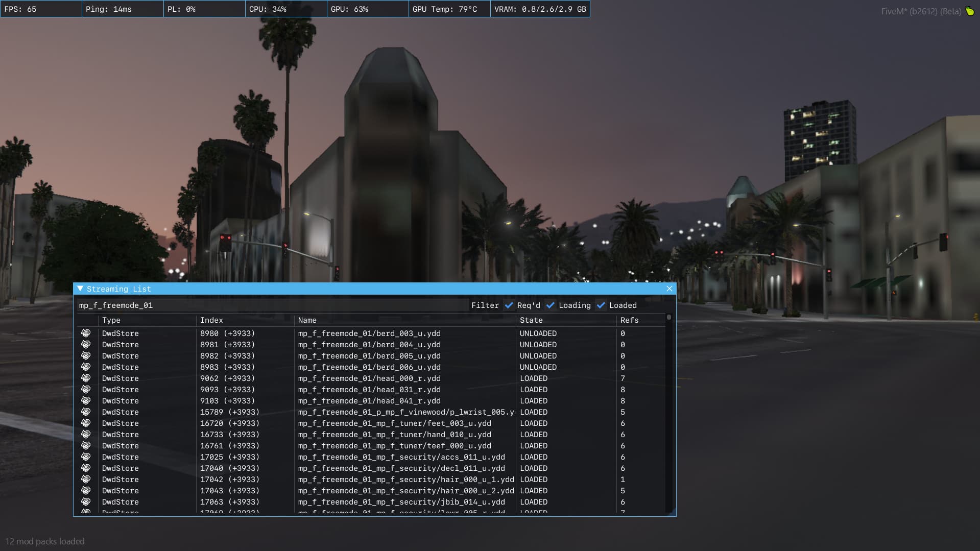Click the icon for hair_000_u_1.ydd row

(x=86, y=480)
